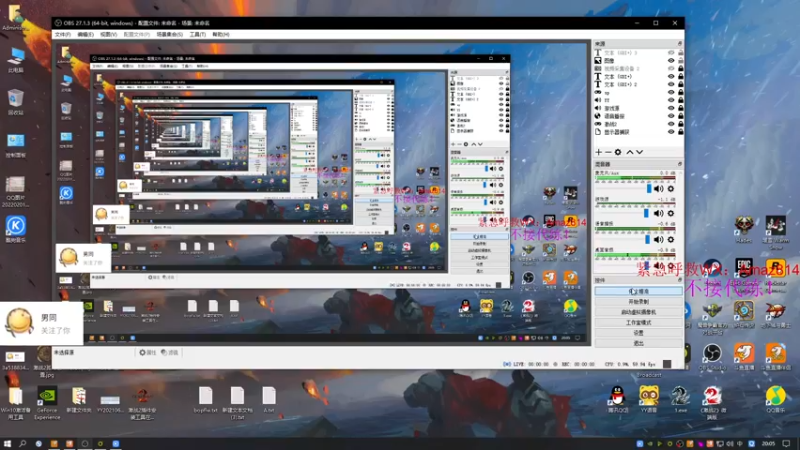
Task: Select the 图像 source row
Action: (638, 61)
